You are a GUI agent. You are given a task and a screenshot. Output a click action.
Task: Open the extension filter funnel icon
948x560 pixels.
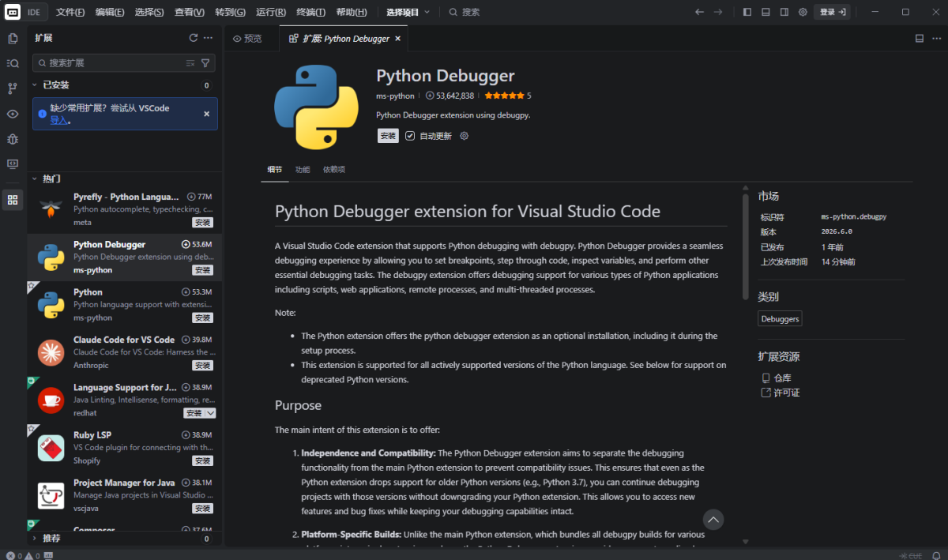click(x=205, y=62)
